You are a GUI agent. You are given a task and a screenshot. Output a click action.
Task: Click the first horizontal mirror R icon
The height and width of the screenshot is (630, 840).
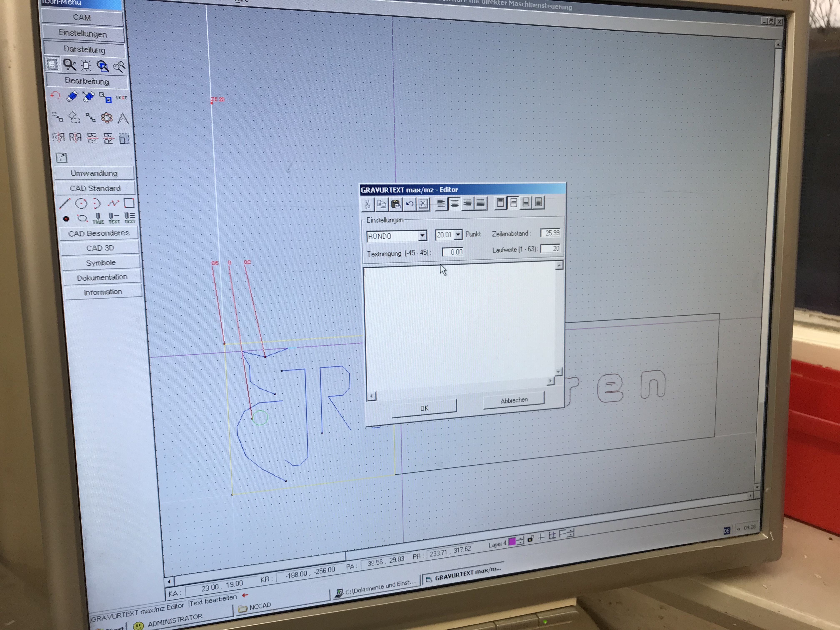click(59, 137)
